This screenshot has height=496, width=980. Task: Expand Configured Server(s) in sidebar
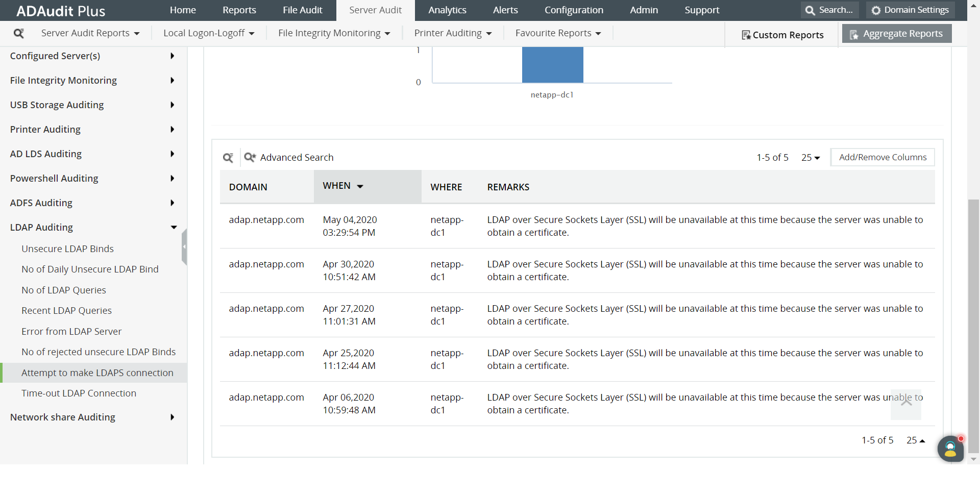93,56
